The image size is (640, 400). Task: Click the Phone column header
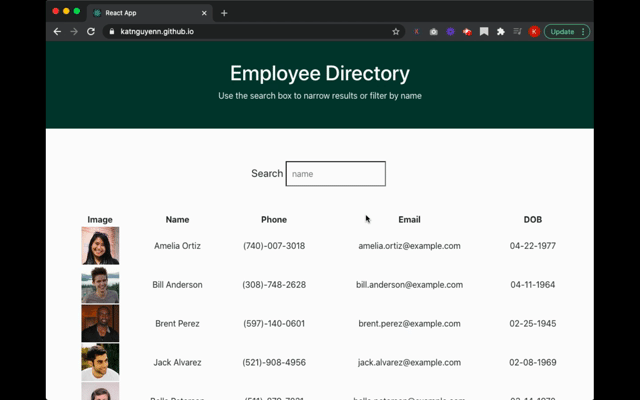(x=274, y=220)
